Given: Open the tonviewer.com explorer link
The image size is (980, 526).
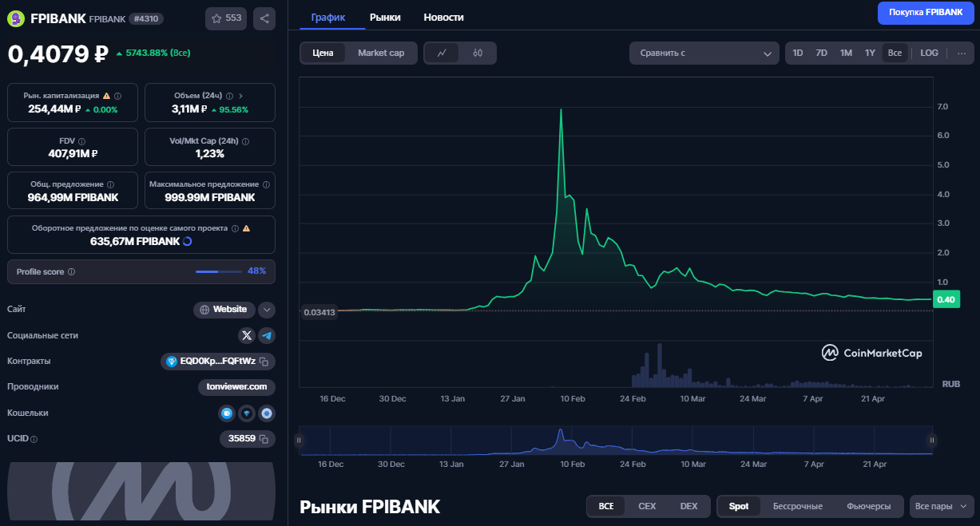Looking at the screenshot, I should pyautogui.click(x=236, y=387).
